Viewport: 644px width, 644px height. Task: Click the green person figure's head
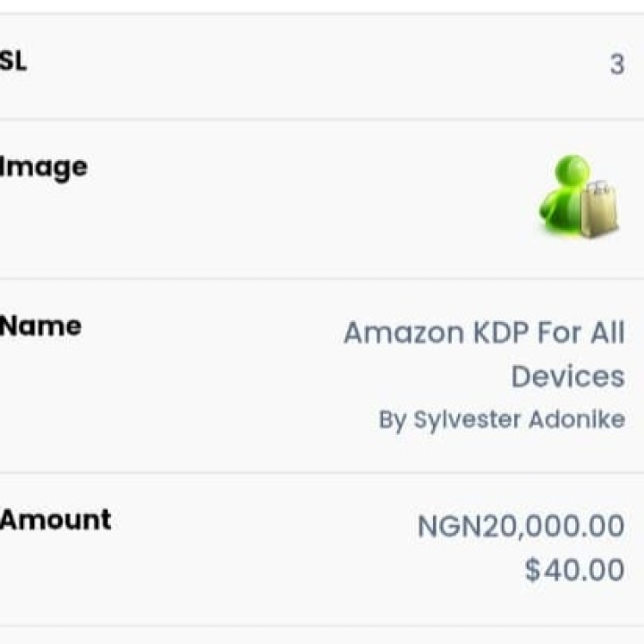point(572,169)
